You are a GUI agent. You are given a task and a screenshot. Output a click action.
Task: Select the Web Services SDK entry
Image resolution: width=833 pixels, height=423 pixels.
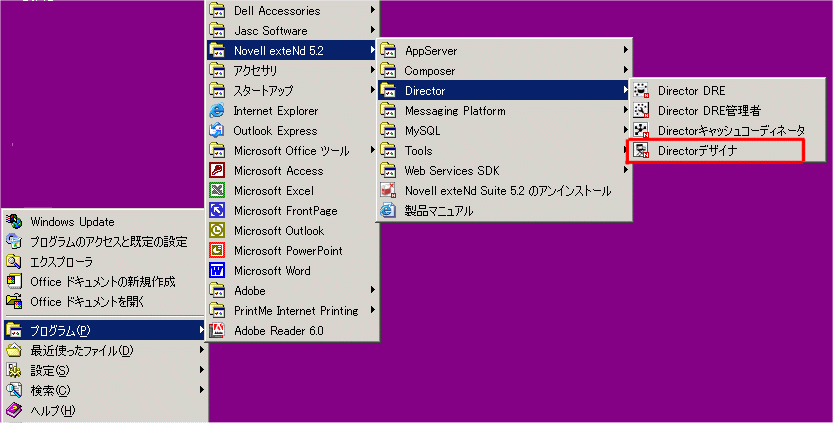[x=504, y=171]
